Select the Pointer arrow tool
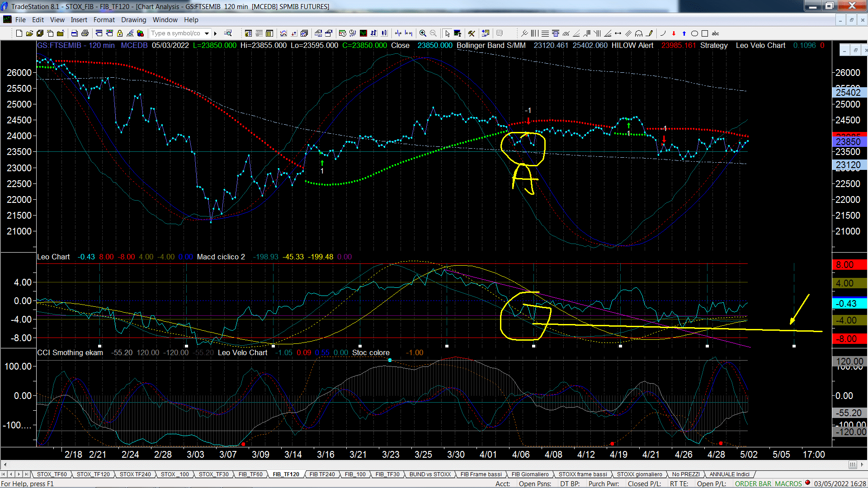The image size is (868, 488). tap(447, 33)
